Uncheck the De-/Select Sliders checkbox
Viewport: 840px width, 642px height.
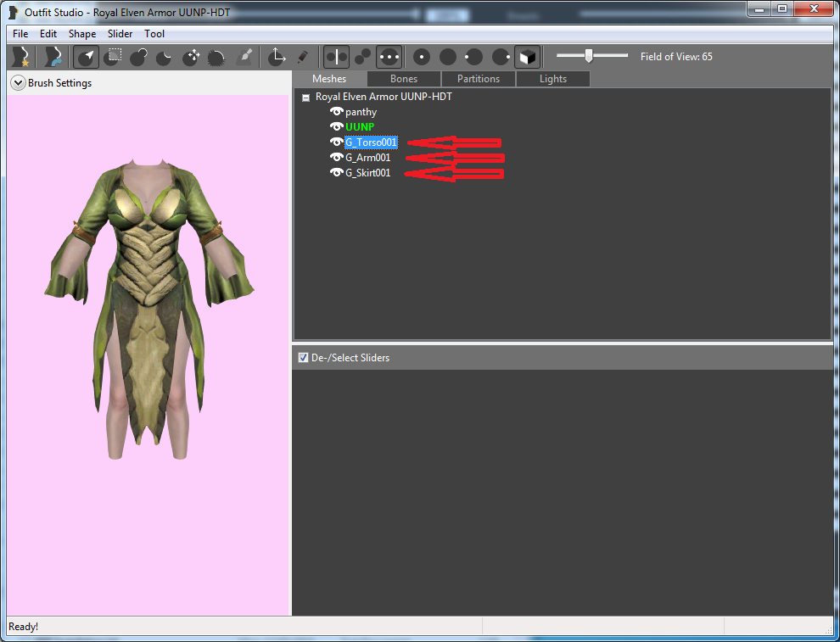click(303, 358)
